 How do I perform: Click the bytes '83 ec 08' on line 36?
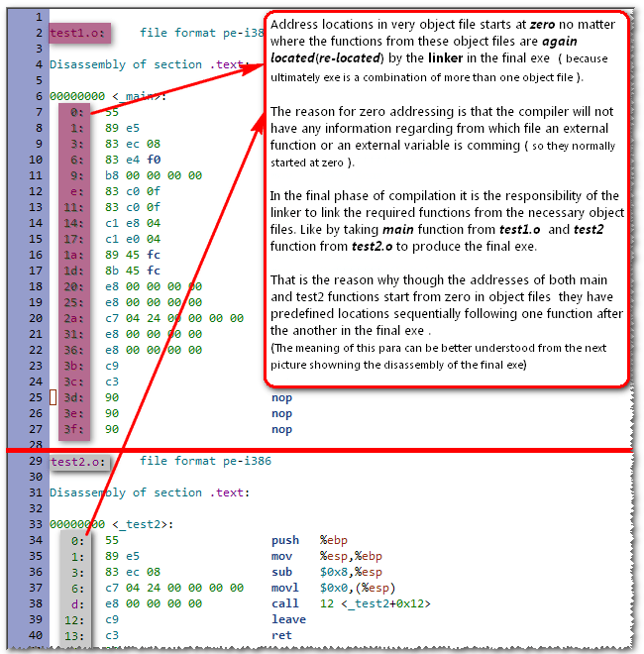133,573
